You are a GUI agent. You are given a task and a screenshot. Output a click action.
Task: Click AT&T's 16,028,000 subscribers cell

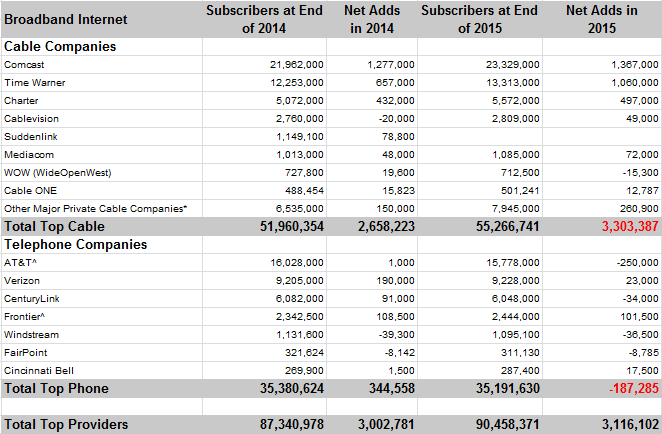coord(297,263)
